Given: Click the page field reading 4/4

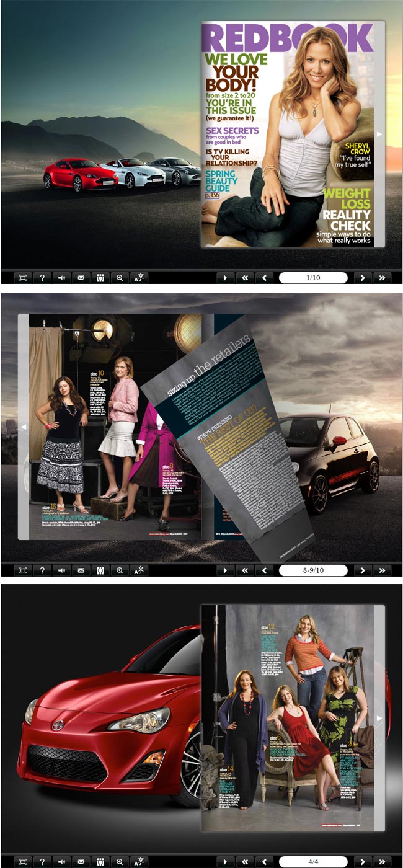Looking at the screenshot, I should pos(313,862).
